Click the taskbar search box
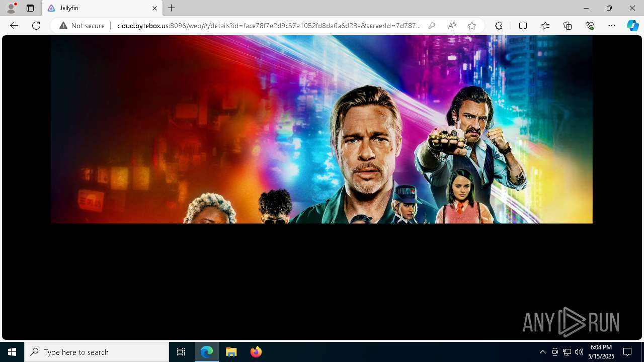 (97, 352)
